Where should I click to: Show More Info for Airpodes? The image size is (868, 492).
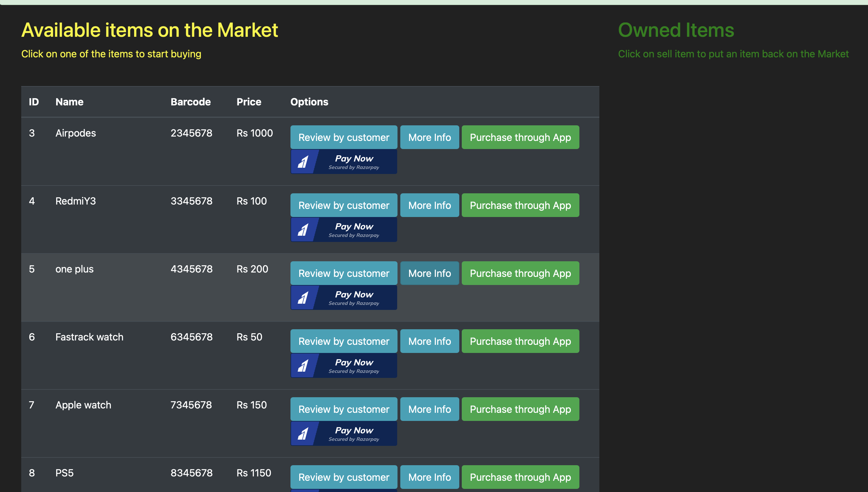[429, 137]
